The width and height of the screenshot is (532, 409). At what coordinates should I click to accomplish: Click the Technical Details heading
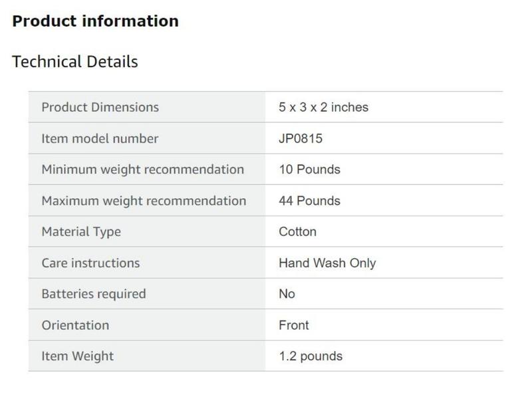(x=75, y=62)
